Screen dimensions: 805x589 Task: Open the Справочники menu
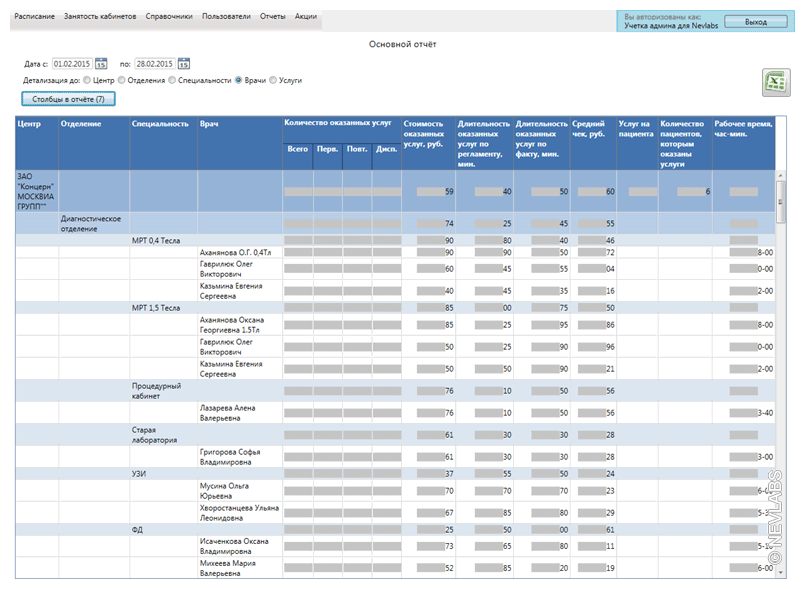coord(169,17)
